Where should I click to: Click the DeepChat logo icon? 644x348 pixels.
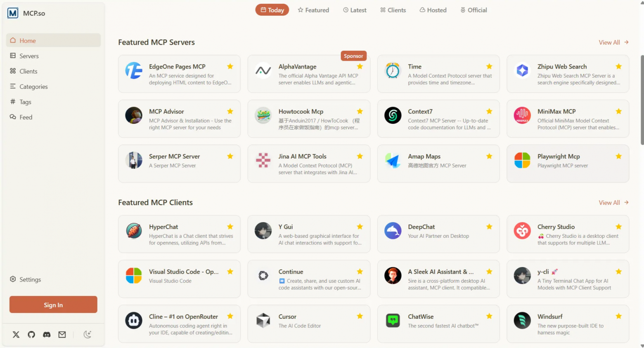393,231
